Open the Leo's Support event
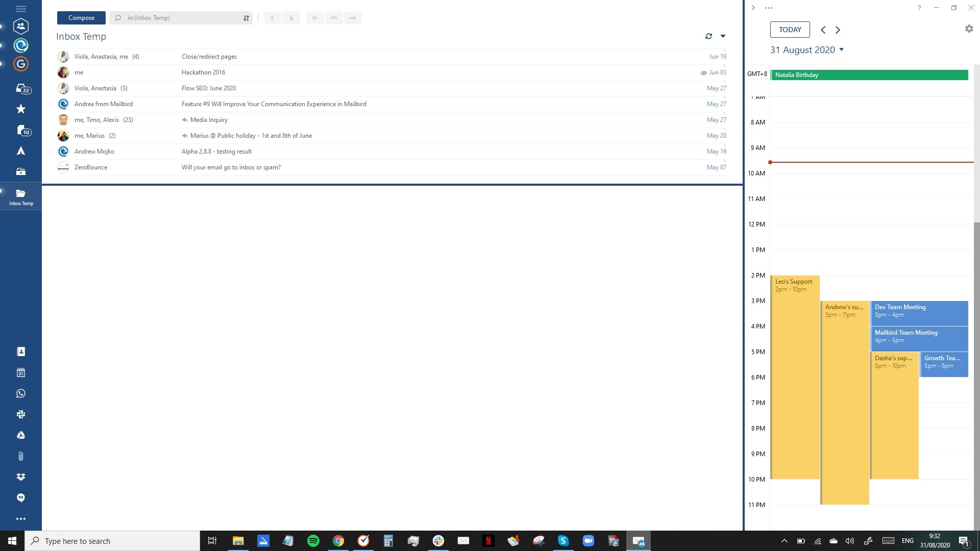Viewport: 980px width, 551px height. pos(795,378)
